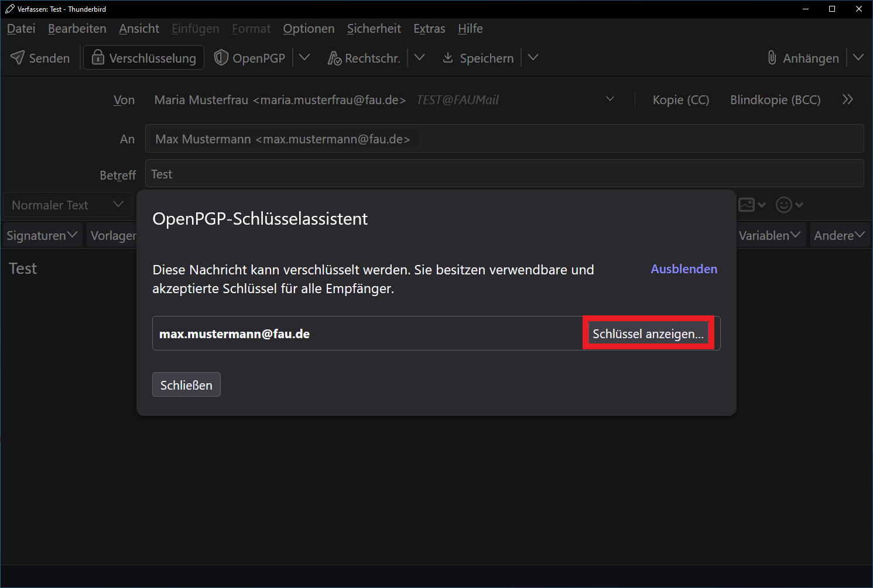Click the Senden paper plane icon
Viewport: 873px width, 588px height.
pos(18,58)
